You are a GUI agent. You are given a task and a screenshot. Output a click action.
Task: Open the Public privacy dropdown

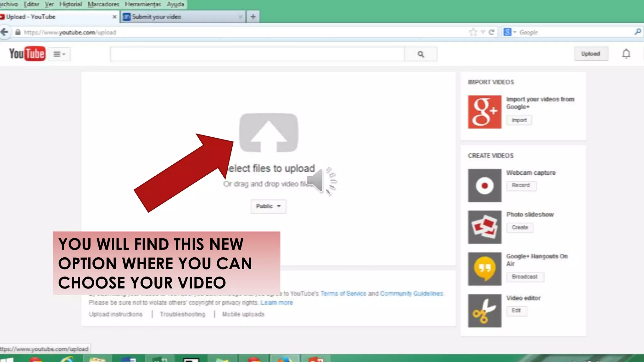pyautogui.click(x=269, y=206)
